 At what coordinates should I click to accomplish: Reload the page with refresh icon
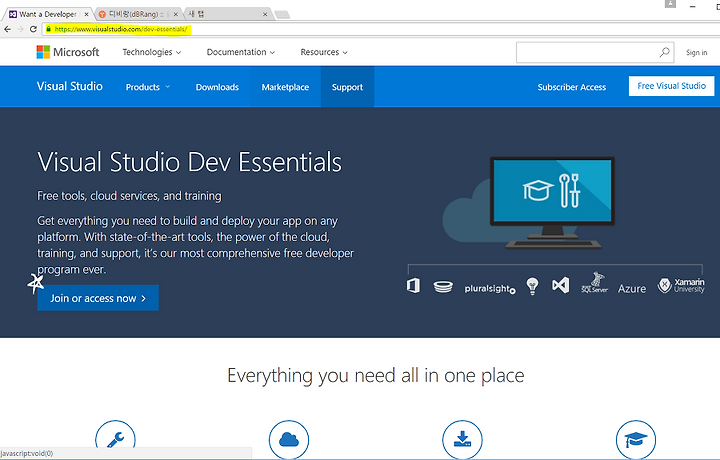(x=33, y=29)
